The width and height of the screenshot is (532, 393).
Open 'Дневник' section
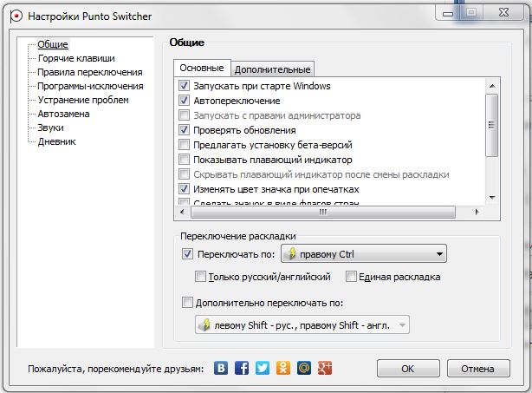pyautogui.click(x=56, y=141)
